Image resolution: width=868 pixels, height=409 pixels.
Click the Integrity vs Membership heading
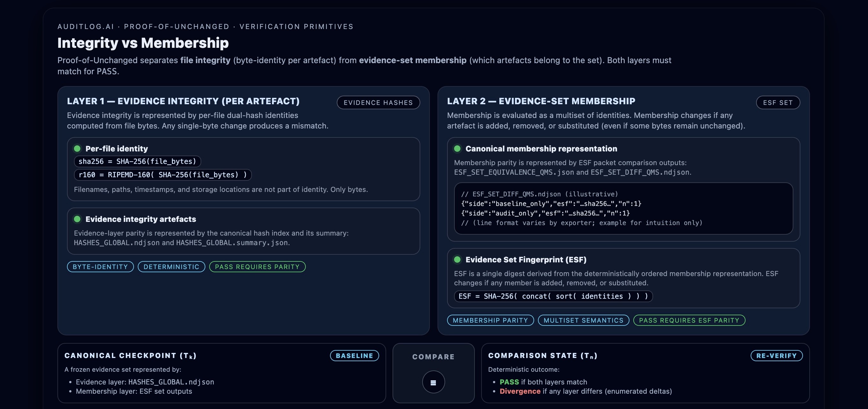point(143,43)
